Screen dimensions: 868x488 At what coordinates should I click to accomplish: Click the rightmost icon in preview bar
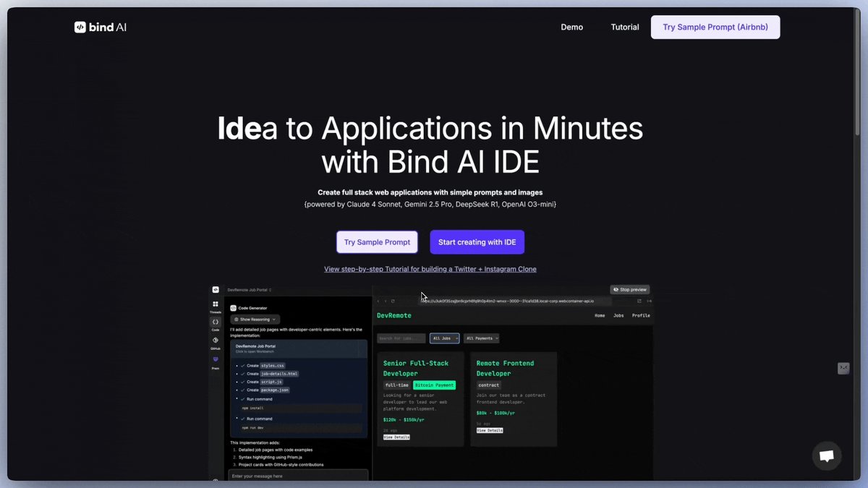click(649, 301)
